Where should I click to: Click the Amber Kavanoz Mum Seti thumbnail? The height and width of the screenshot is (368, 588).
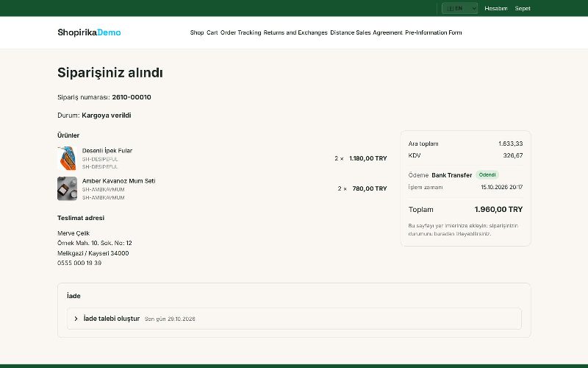click(67, 188)
